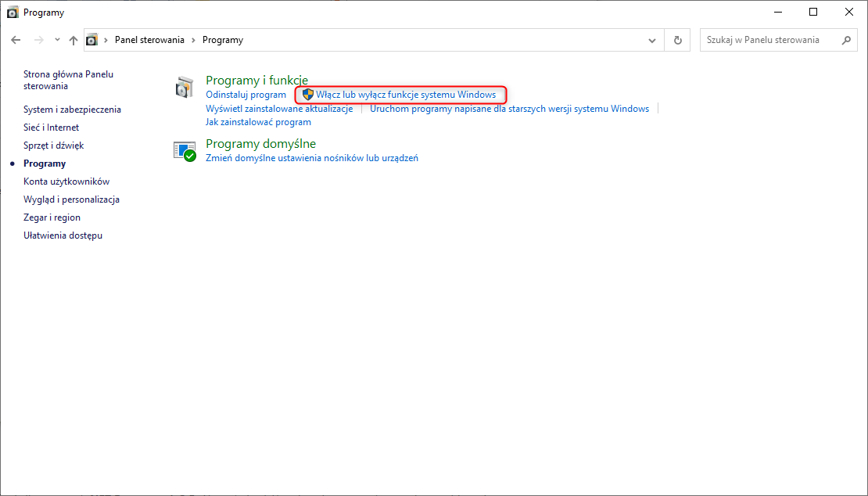868x496 pixels.
Task: Close the Programy window
Action: click(849, 13)
